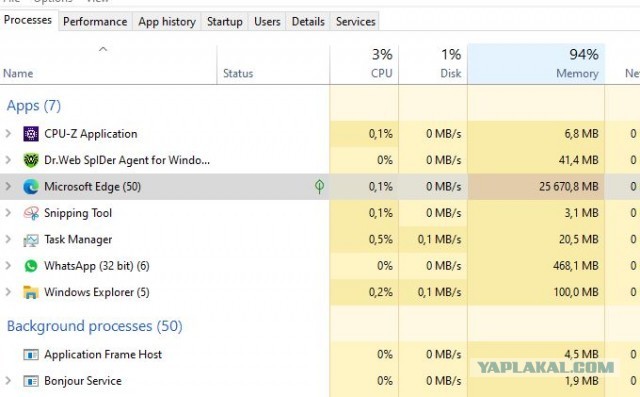Go to the Users tab

coord(267,22)
